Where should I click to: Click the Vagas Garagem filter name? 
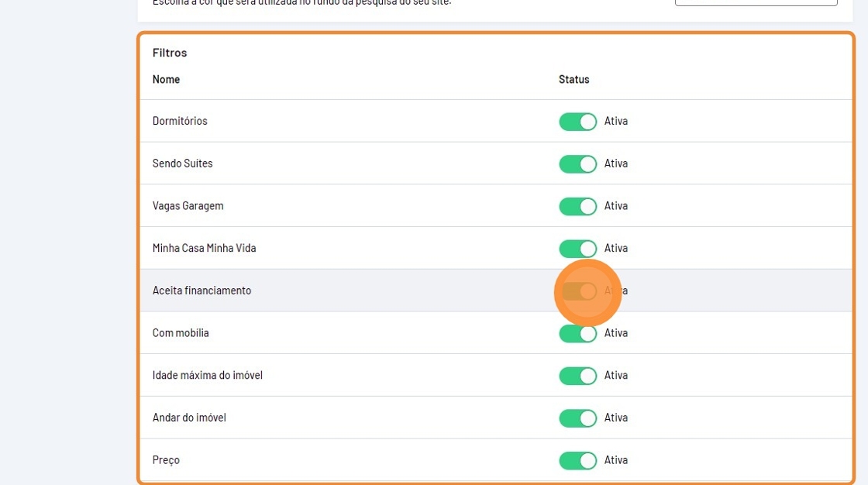[188, 206]
